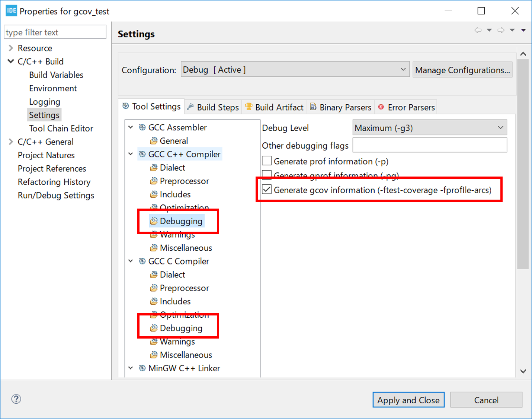Switch to the Build Steps tab

(218, 107)
